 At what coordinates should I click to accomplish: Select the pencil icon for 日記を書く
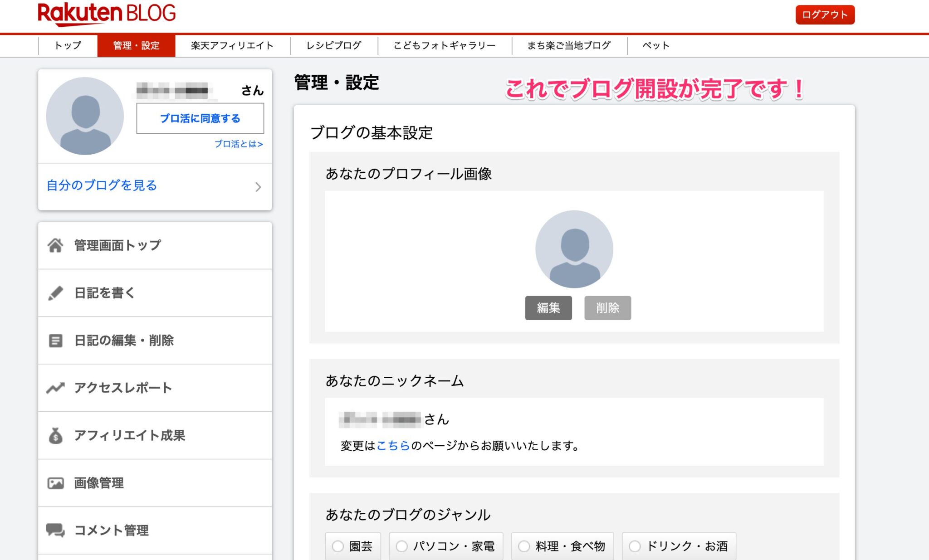click(x=56, y=293)
